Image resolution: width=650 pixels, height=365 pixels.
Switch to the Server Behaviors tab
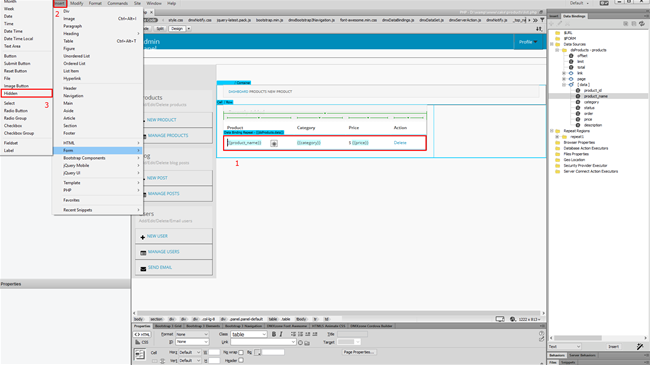coord(582,355)
